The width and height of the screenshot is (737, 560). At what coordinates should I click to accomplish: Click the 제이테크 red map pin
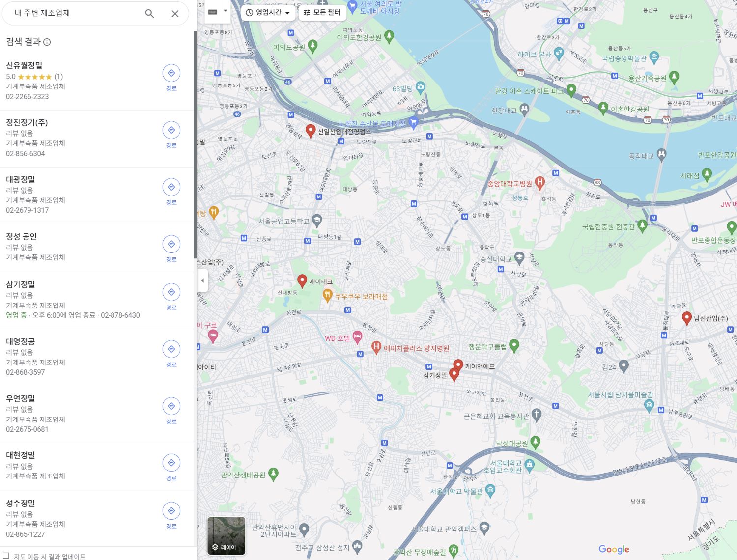click(x=302, y=281)
